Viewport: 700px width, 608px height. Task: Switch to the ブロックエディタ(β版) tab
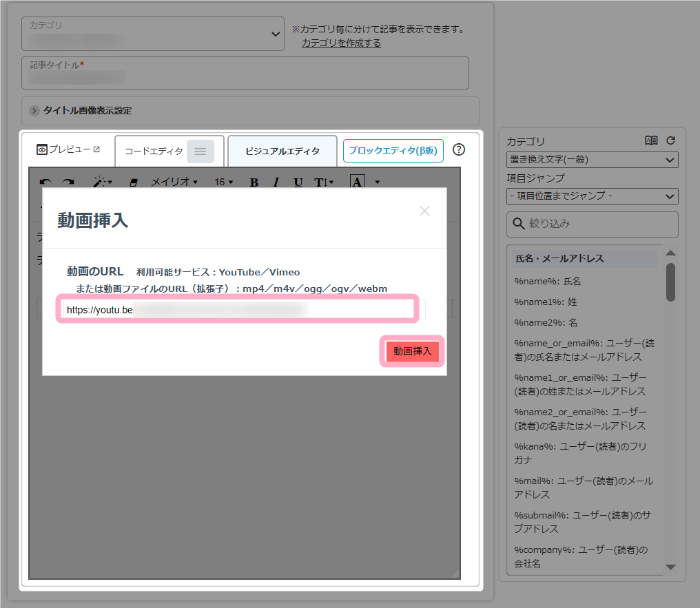pos(393,151)
